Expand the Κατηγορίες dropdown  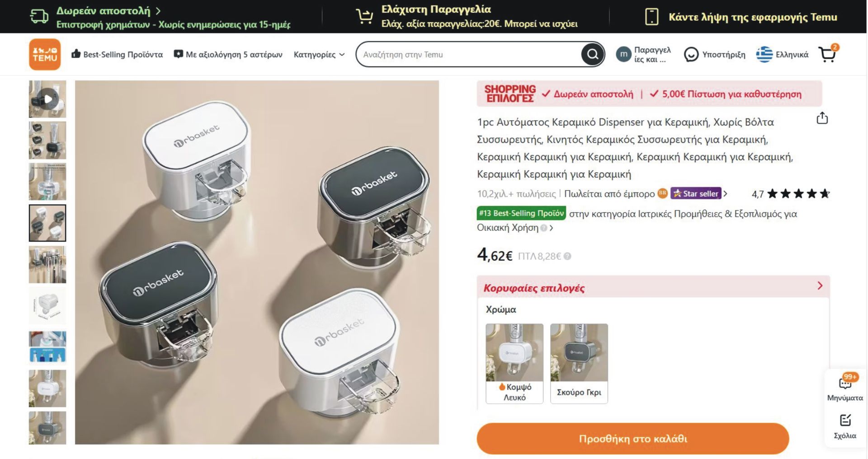pos(319,55)
